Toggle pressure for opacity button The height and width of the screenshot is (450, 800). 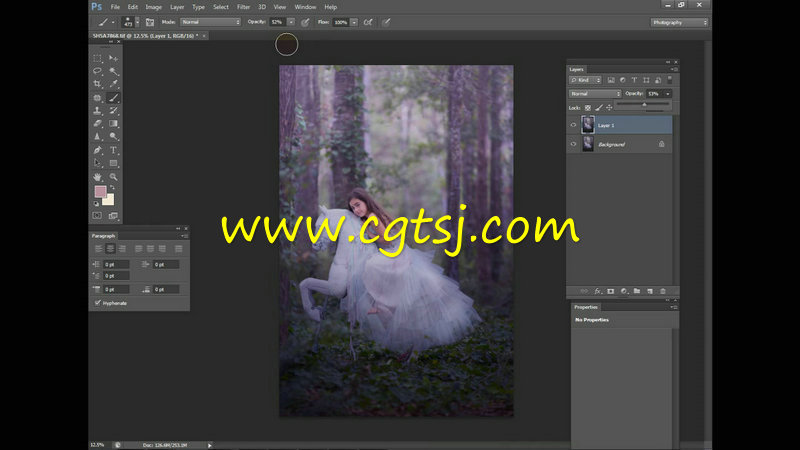pyautogui.click(x=305, y=22)
